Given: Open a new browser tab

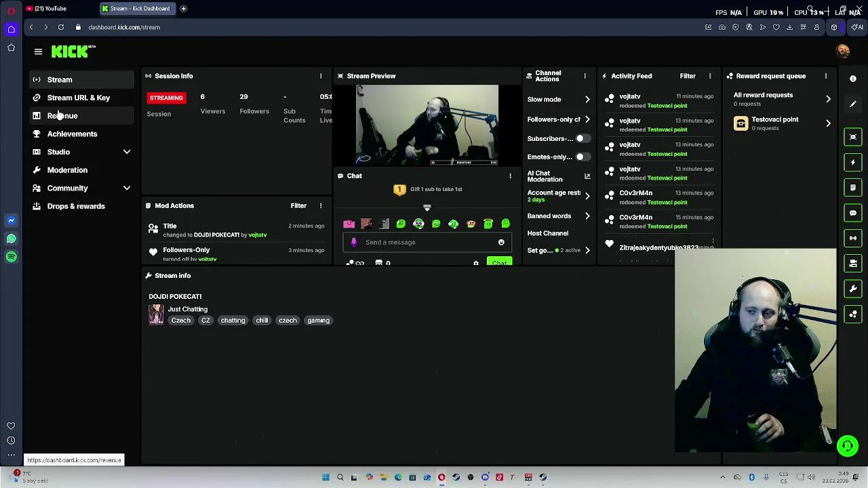Looking at the screenshot, I should tap(183, 8).
